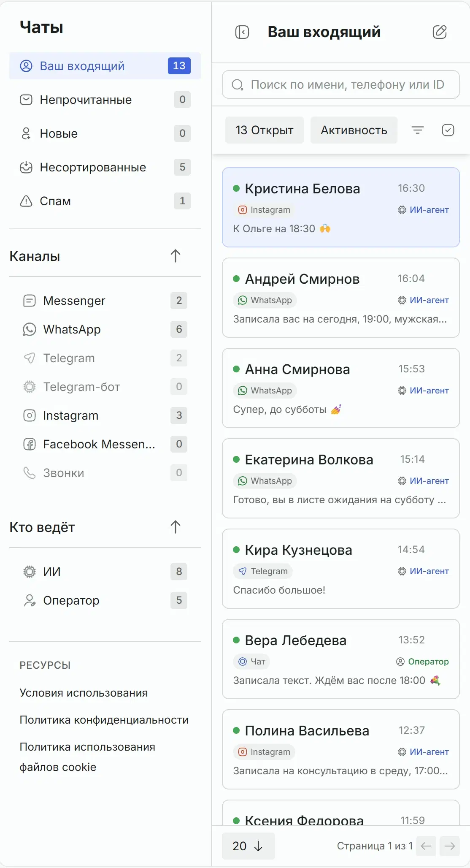Open Анна Смирнова conversation
Viewport: 470px width, 868px height.
(x=341, y=388)
